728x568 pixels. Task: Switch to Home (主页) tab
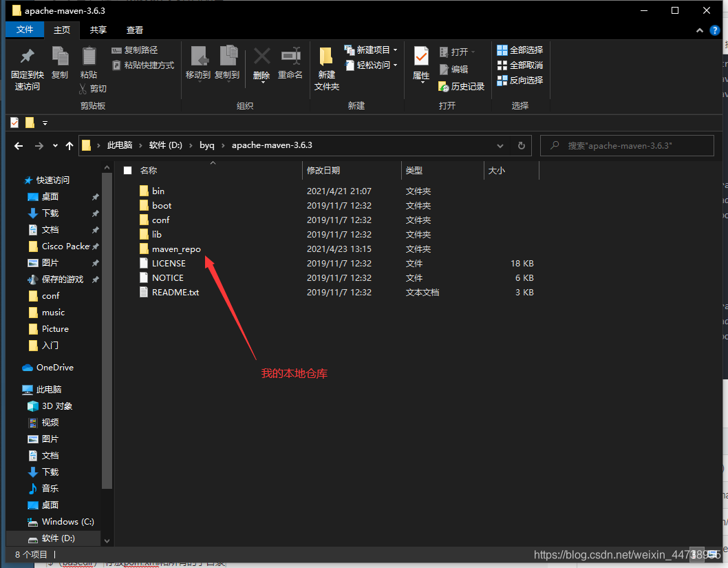[x=62, y=30]
